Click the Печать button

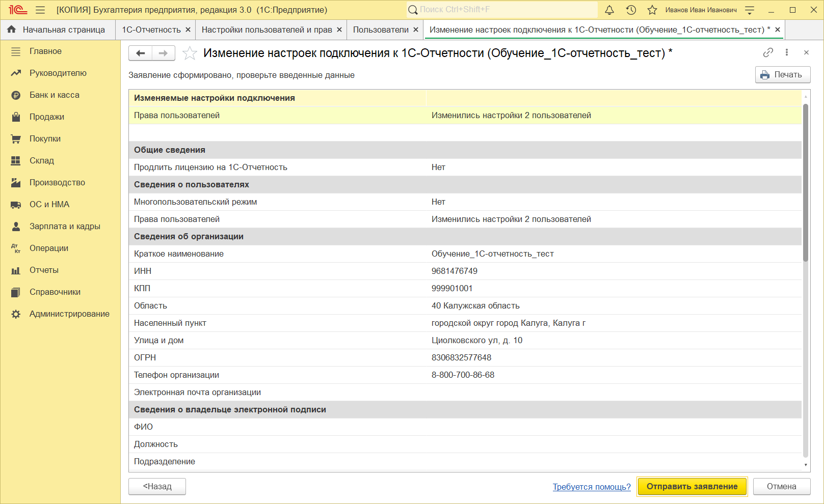(x=783, y=75)
